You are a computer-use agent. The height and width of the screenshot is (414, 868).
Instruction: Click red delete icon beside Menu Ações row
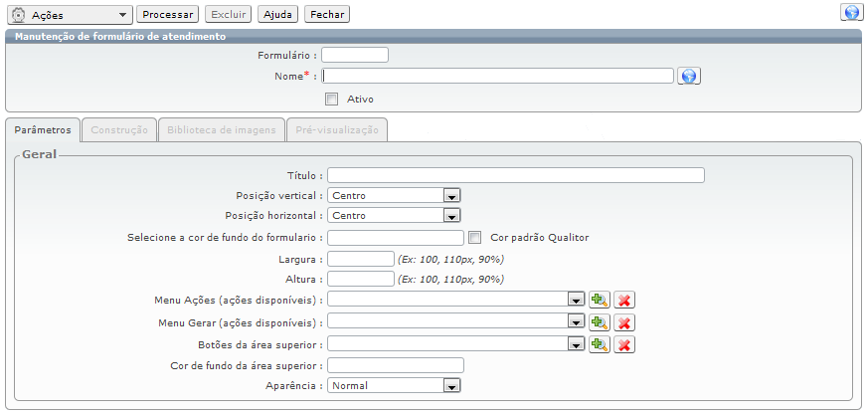pos(624,300)
